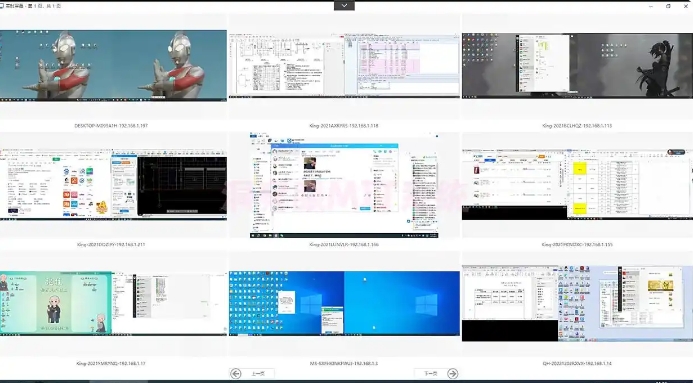The image size is (693, 383).
Task: Go to next page with right arrow icon
Action: point(453,374)
